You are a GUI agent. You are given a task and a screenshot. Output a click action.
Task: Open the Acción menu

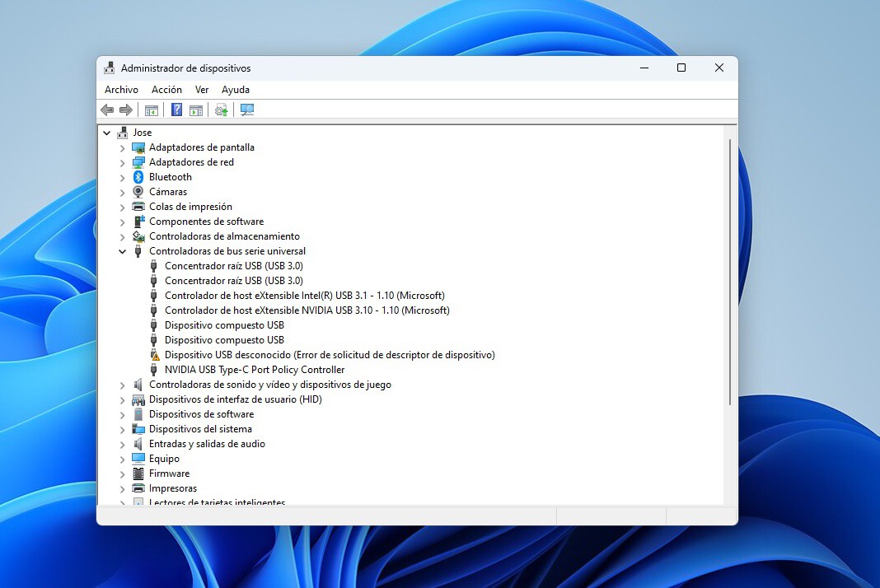tap(166, 89)
